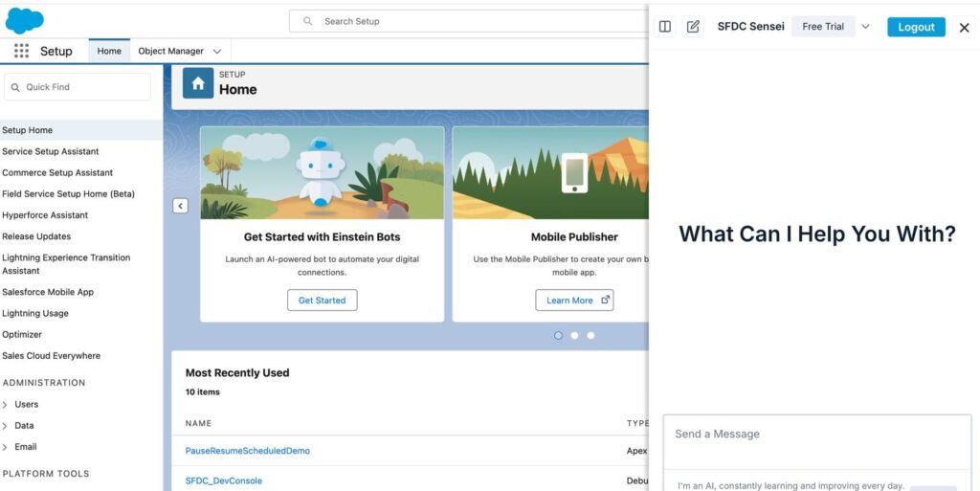Open the Object Manager tab dropdown chevron
This screenshot has height=491, width=980.
point(217,52)
